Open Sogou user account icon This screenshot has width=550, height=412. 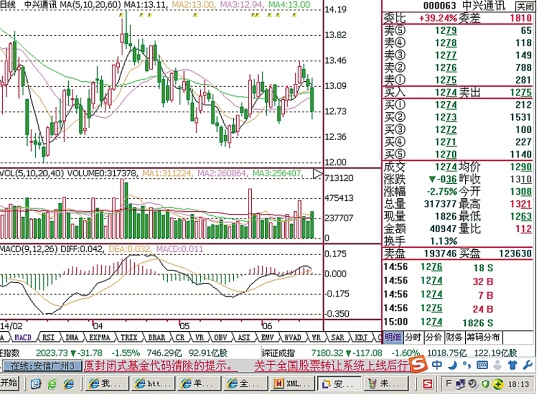pyautogui.click(x=497, y=365)
